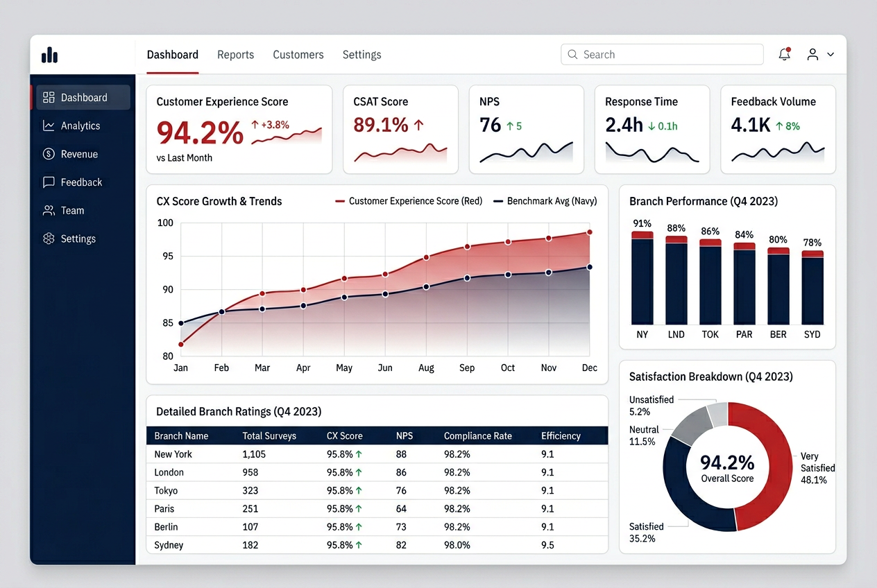
Task: Click the 94.2% Overall Score label
Action: tap(727, 467)
